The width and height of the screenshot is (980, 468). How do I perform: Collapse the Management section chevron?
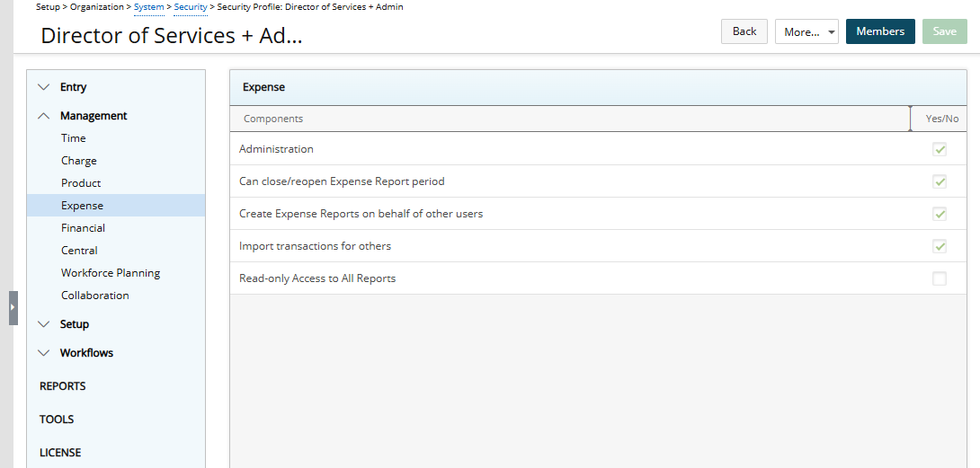pyautogui.click(x=43, y=116)
